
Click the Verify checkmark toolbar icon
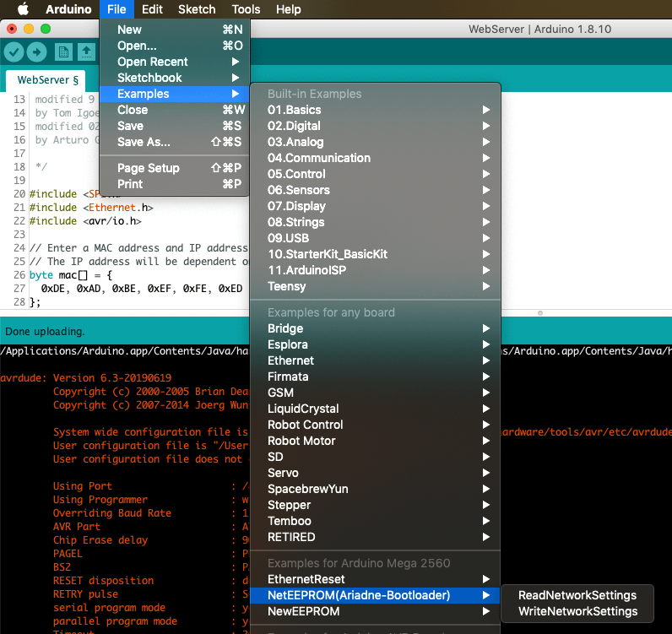point(14,52)
